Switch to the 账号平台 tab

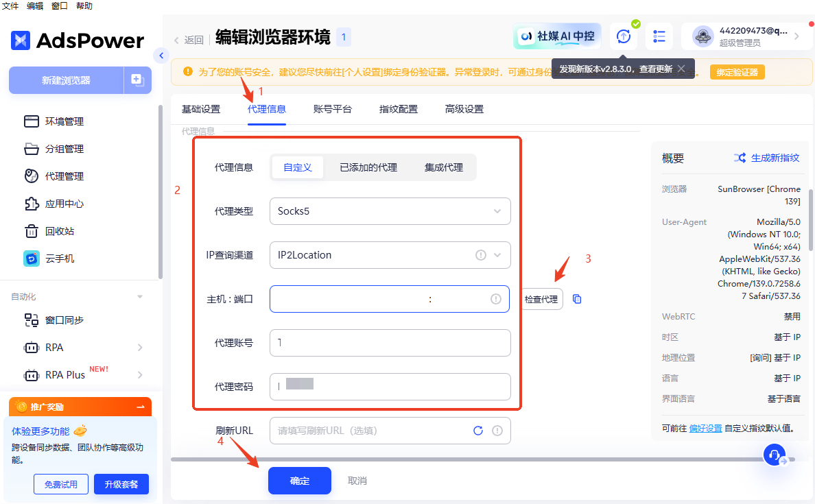(x=333, y=109)
